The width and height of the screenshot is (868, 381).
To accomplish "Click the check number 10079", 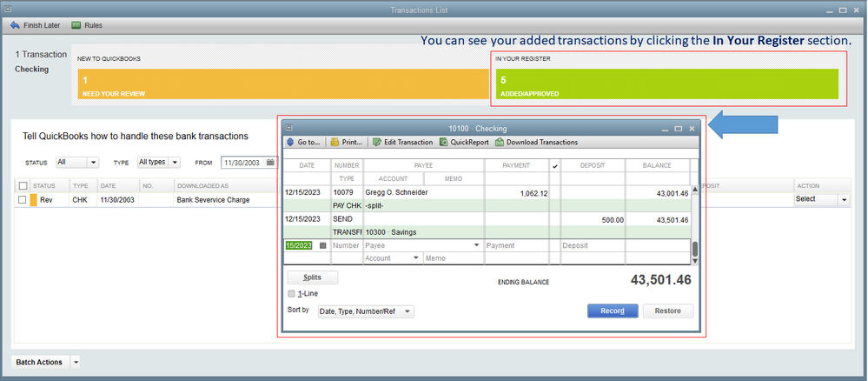I will coord(342,192).
